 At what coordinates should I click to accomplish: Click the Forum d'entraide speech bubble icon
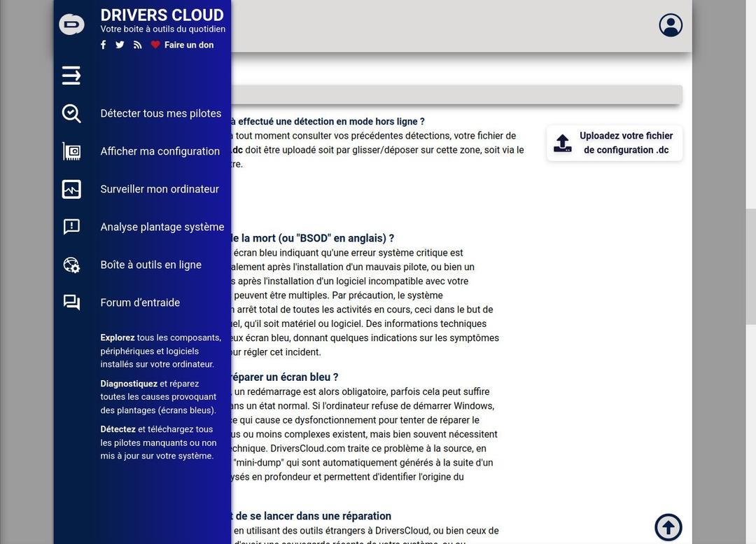pos(71,302)
